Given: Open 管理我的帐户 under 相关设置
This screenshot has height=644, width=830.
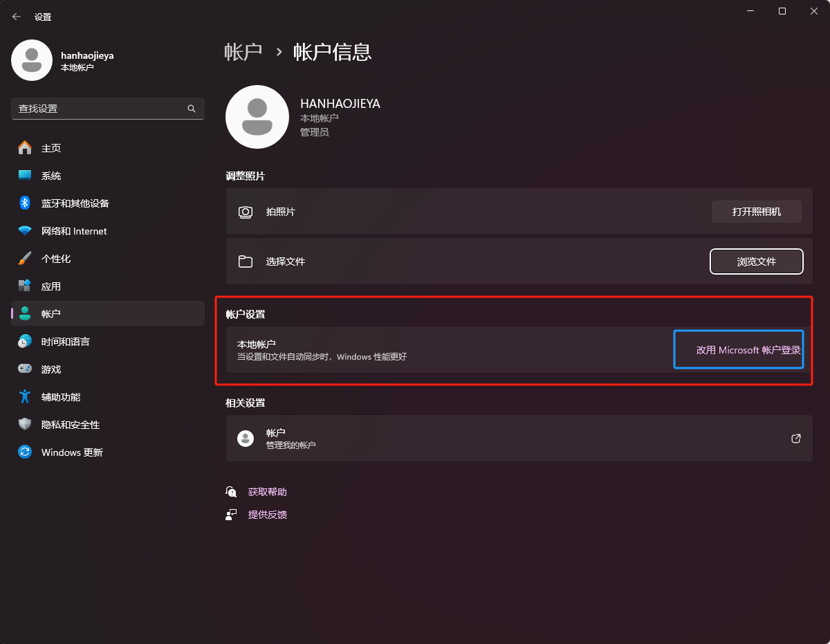Looking at the screenshot, I should tap(519, 438).
